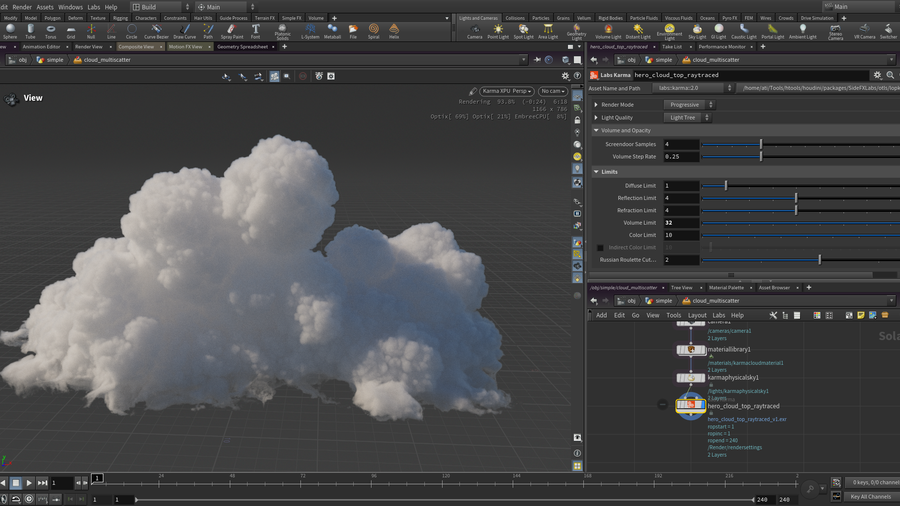900x506 pixels.
Task: Edit node name hero_cloud_top_raytraced field
Action: pyautogui.click(x=751, y=75)
